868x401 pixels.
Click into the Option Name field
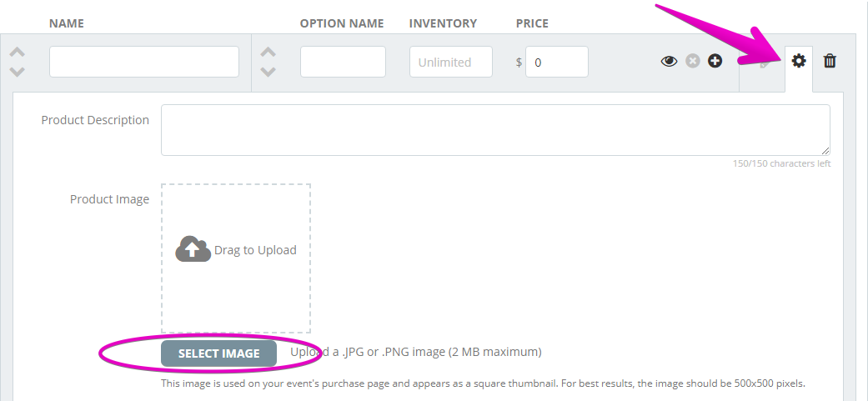click(x=343, y=62)
